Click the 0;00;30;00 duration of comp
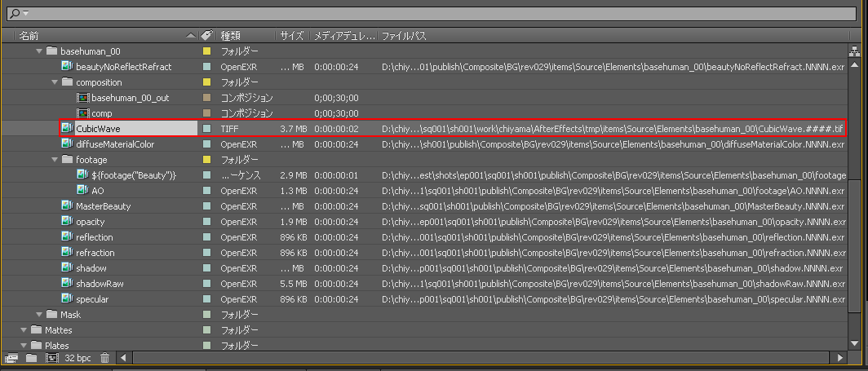This screenshot has width=868, height=371. pyautogui.click(x=337, y=113)
